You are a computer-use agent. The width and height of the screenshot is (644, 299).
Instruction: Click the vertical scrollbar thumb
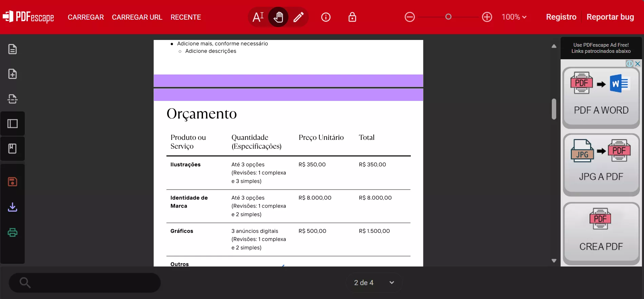coord(554,109)
